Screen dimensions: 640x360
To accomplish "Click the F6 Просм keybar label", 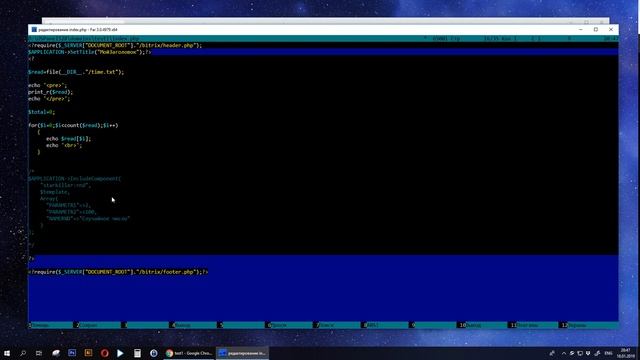I will (x=289, y=325).
